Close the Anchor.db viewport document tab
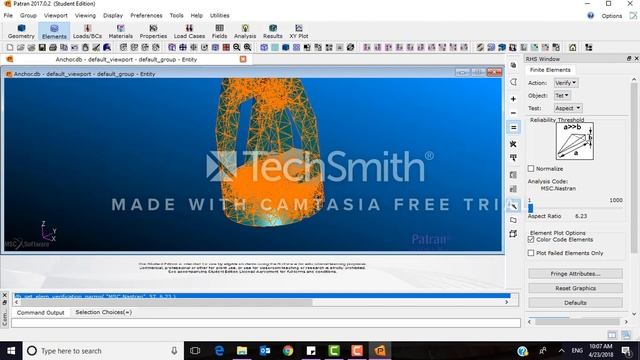640x360 pixels. point(243,59)
